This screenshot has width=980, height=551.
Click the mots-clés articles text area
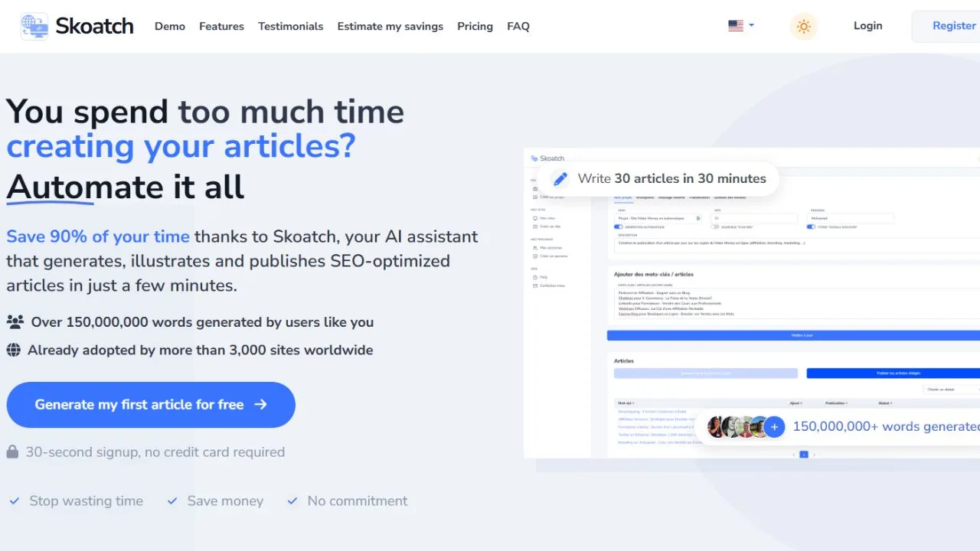(797, 304)
